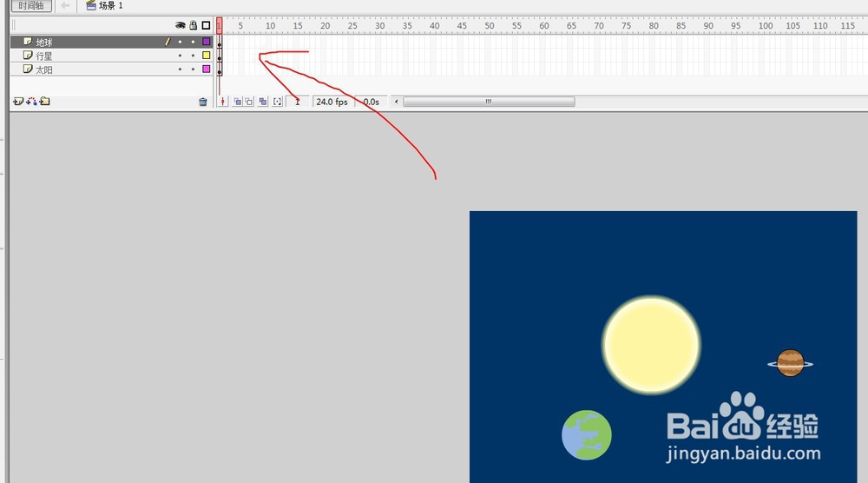
Task: Click the outline square to show all layers as outlines
Action: coord(206,25)
